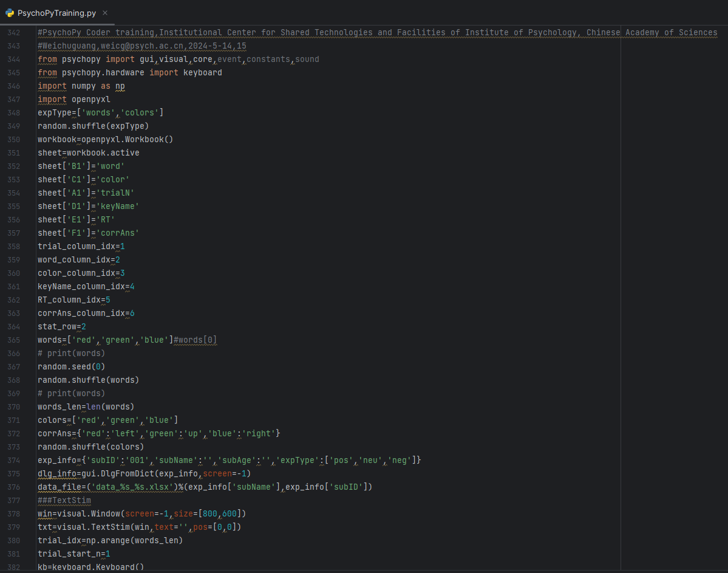This screenshot has height=573, width=728.
Task: Click the '###TextStim' comment line
Action: 64,501
